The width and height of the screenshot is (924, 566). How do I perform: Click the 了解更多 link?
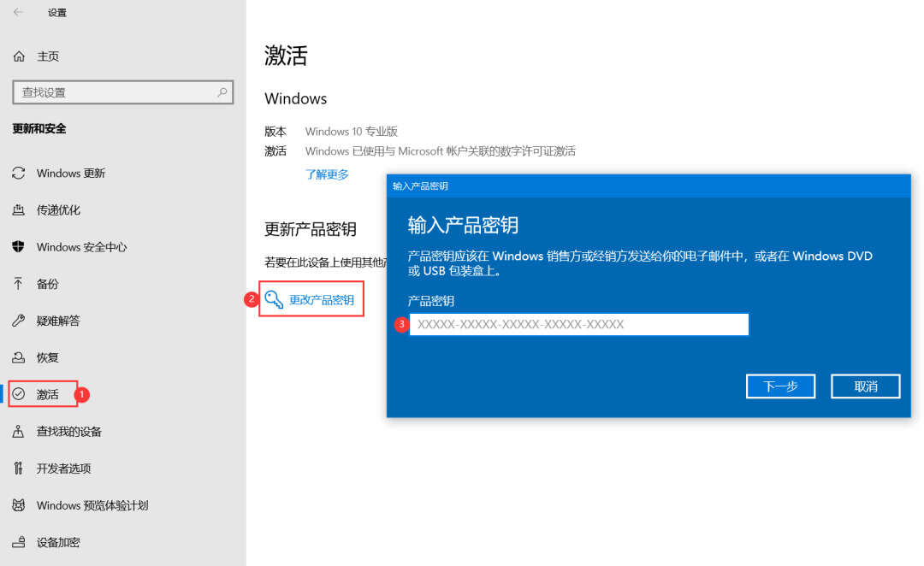click(327, 174)
